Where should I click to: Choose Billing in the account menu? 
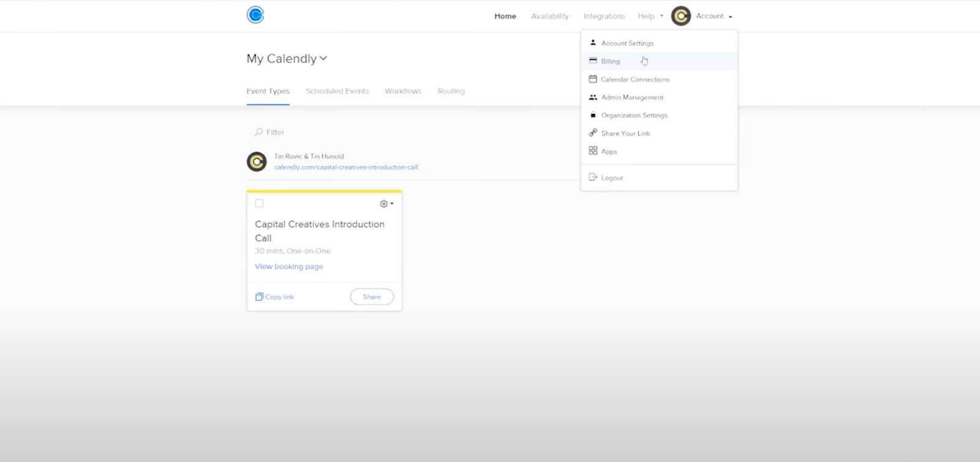click(659, 61)
